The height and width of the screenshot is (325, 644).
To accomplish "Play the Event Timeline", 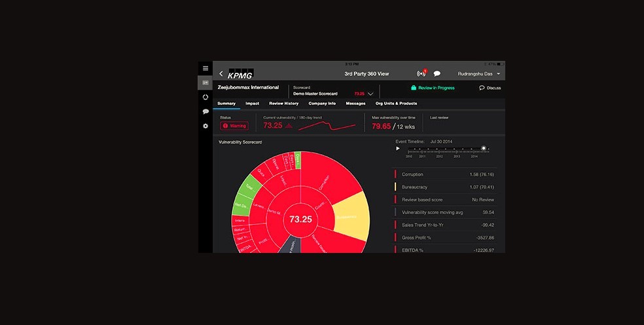I will [x=397, y=149].
